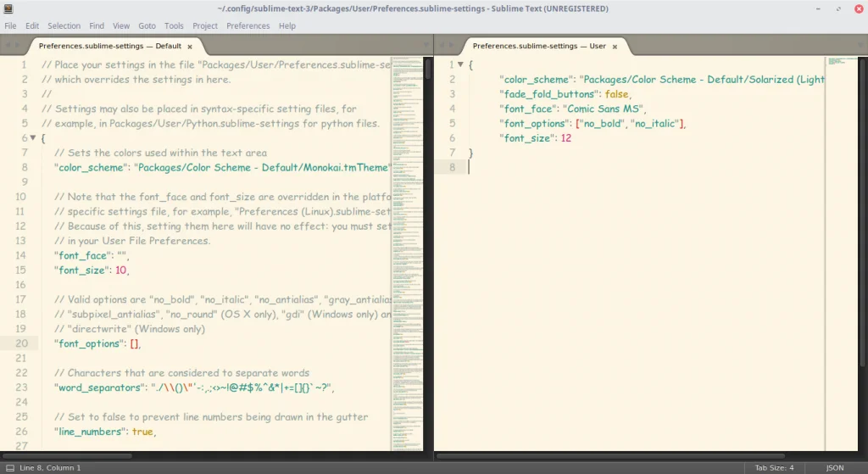This screenshot has width=868, height=474.
Task: Open the Goto menu
Action: [x=147, y=26]
